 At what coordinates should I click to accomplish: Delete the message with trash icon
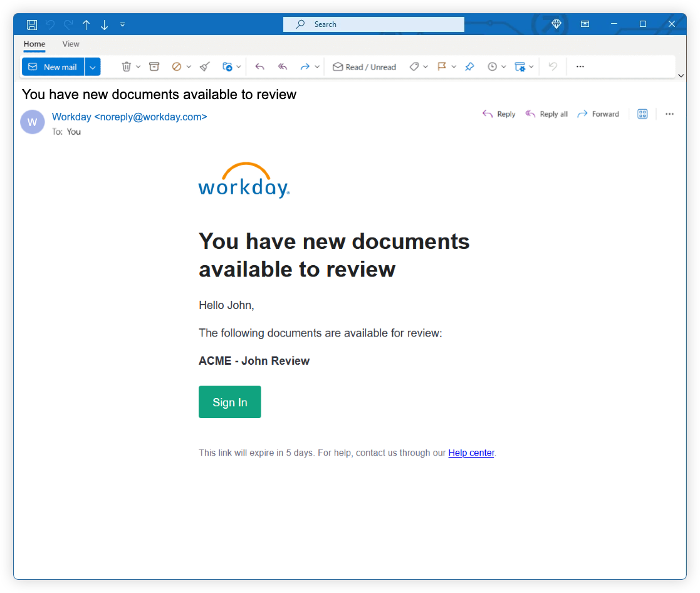click(x=127, y=66)
